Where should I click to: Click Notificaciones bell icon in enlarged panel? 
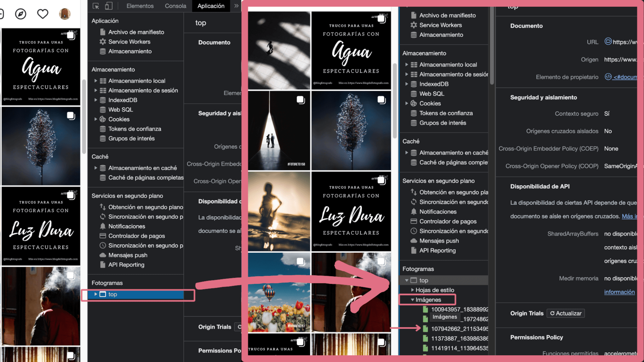click(x=413, y=211)
